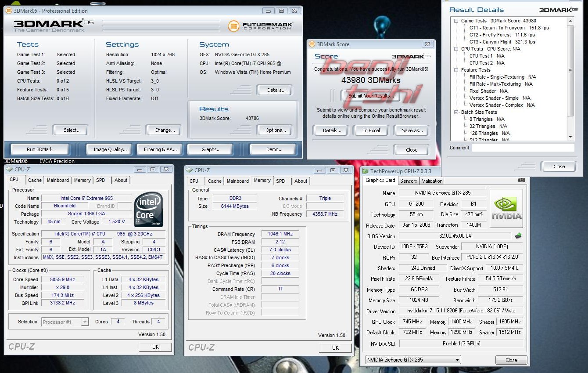Collapse the Feature Tests tree node
Image resolution: width=588 pixels, height=373 pixels.
click(457, 70)
